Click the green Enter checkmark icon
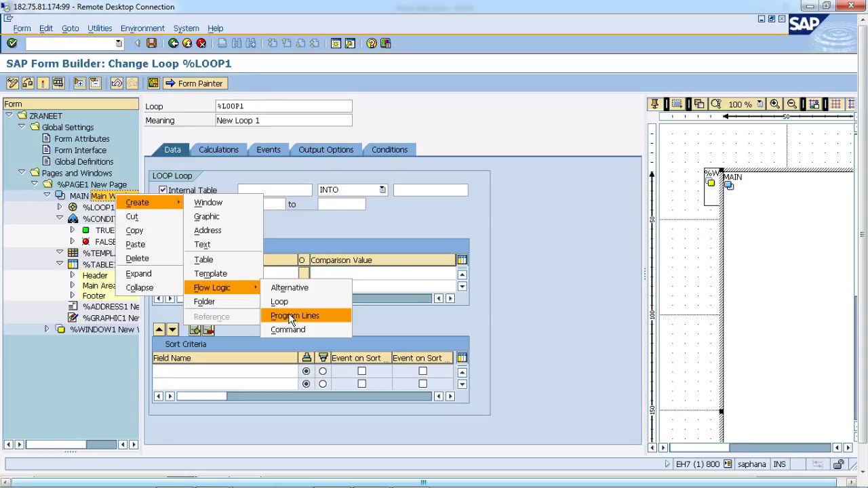The image size is (868, 488). point(12,43)
